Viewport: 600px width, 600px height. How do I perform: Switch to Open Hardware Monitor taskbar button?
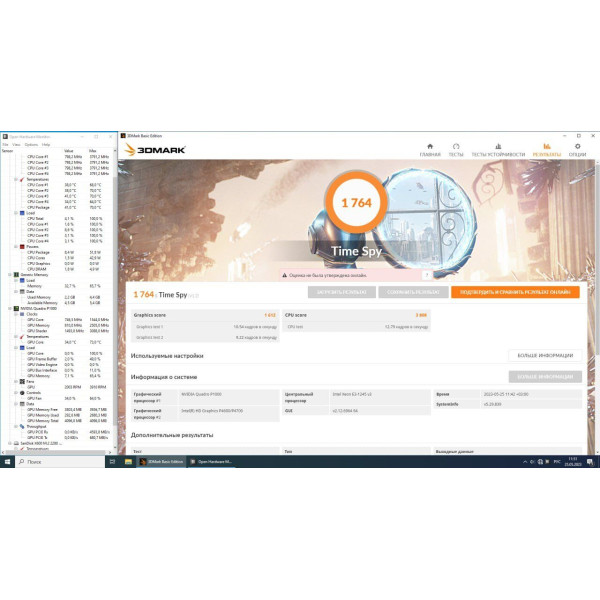point(212,462)
